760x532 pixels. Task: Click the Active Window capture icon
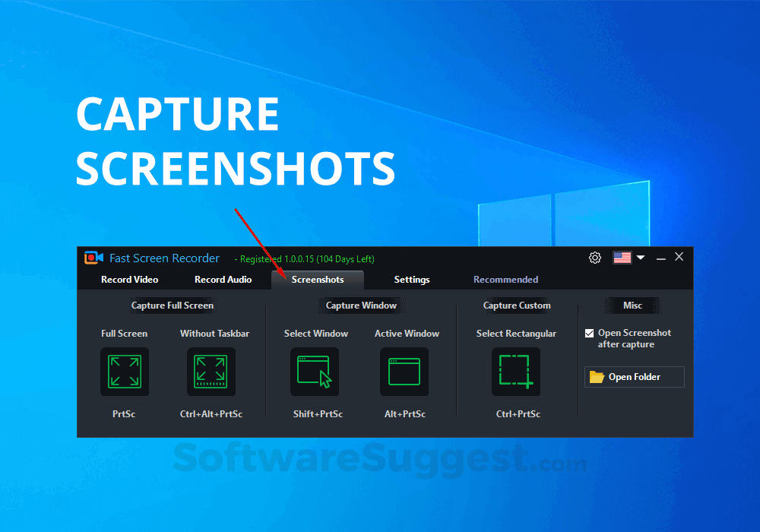tap(405, 372)
